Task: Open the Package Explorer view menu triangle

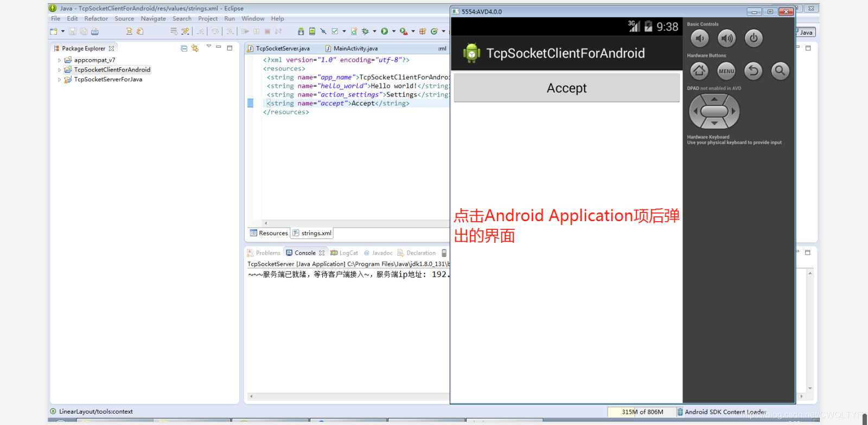Action: pyautogui.click(x=209, y=47)
